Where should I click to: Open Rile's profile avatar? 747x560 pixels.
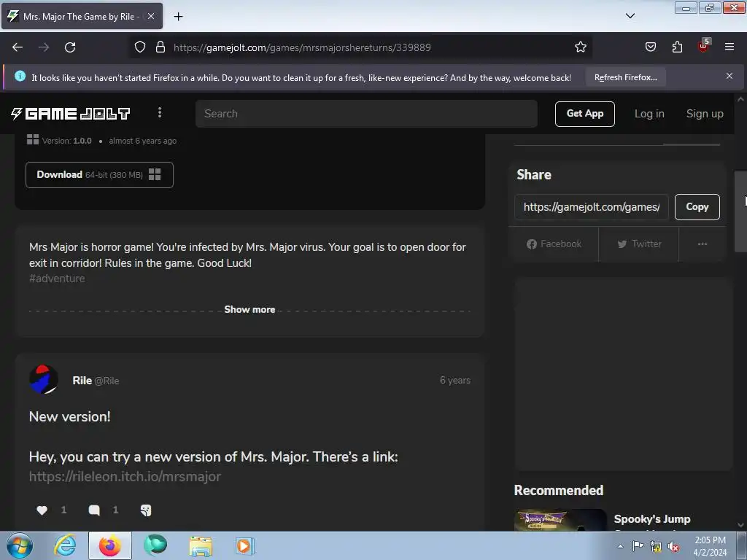[44, 379]
